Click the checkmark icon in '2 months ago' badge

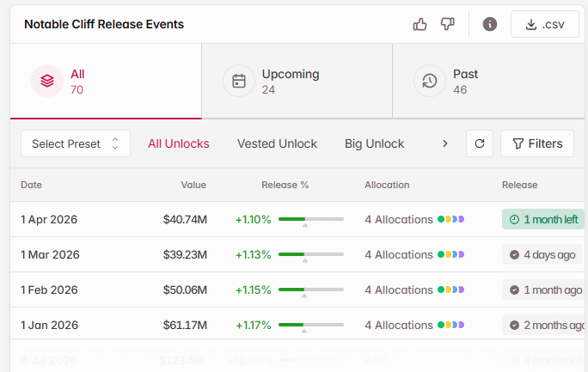click(x=514, y=325)
